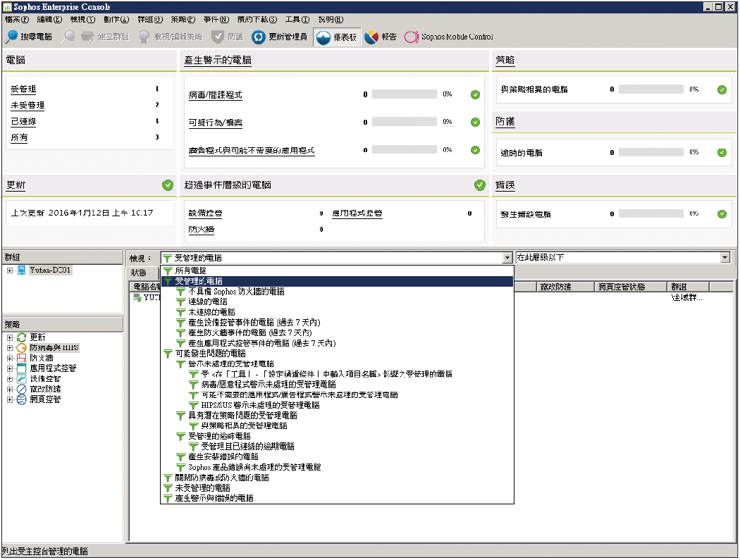The image size is (740, 560).
Task: Click the 應用程式控管 policy icon
Action: pos(22,368)
